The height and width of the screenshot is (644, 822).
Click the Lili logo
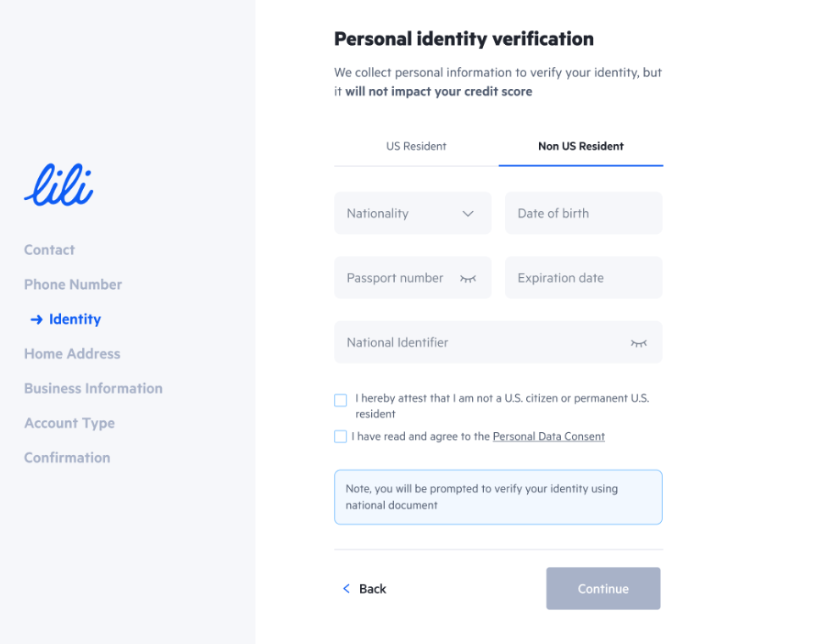[x=58, y=185]
